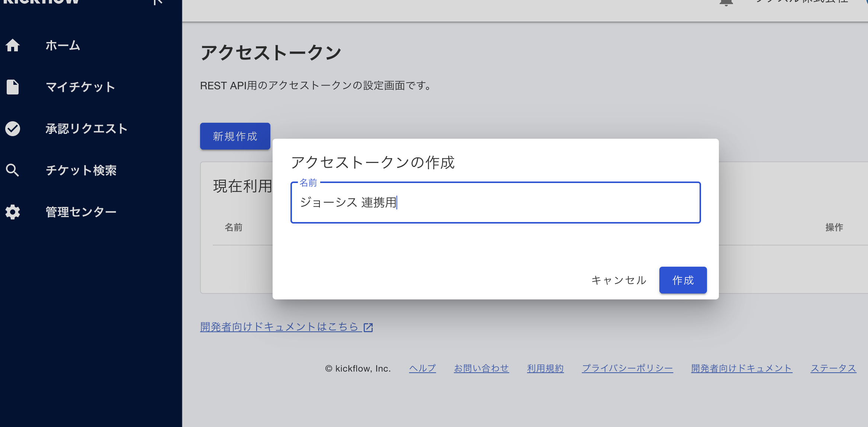868x427 pixels.
Task: Click the notification bell icon
Action: click(x=726, y=2)
